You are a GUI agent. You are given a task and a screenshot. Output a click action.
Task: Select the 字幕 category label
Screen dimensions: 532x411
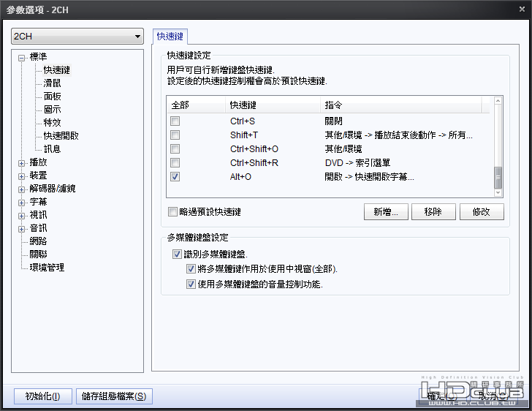point(38,202)
